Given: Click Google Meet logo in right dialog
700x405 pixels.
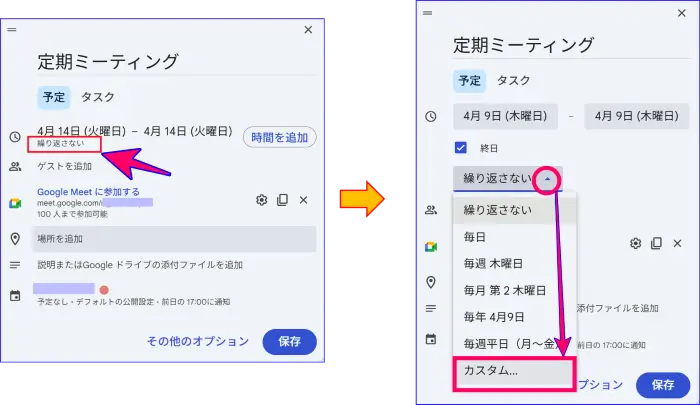Looking at the screenshot, I should tap(431, 247).
